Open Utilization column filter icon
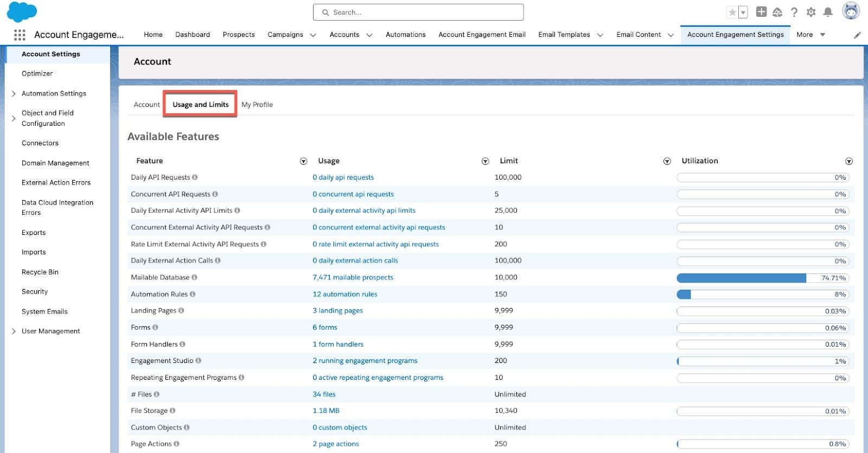Image resolution: width=868 pixels, height=453 pixels. (x=849, y=161)
